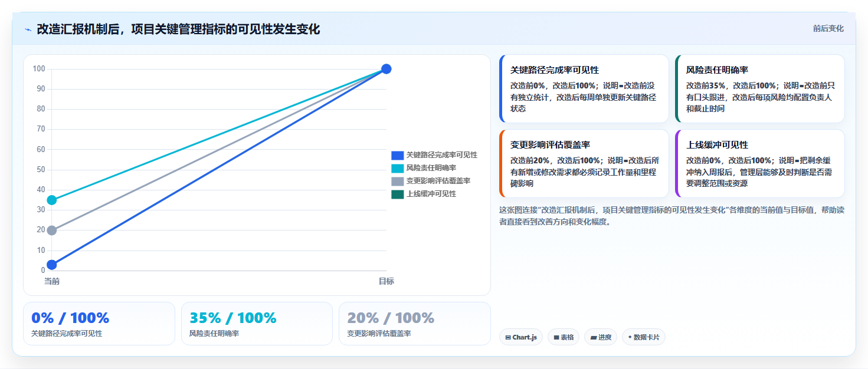The image size is (868, 369).
Task: Open the 关键路径完成率可见性 info card with blue border
Action: 584,89
